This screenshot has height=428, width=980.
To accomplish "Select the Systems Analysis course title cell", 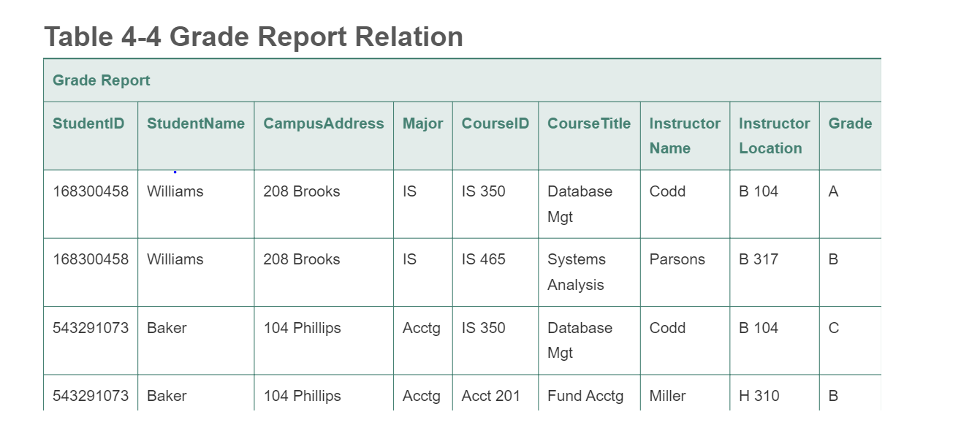I will point(577,272).
